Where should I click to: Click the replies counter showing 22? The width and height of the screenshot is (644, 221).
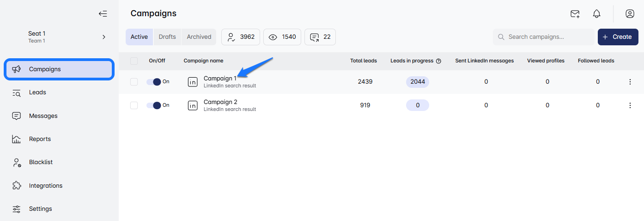point(320,37)
